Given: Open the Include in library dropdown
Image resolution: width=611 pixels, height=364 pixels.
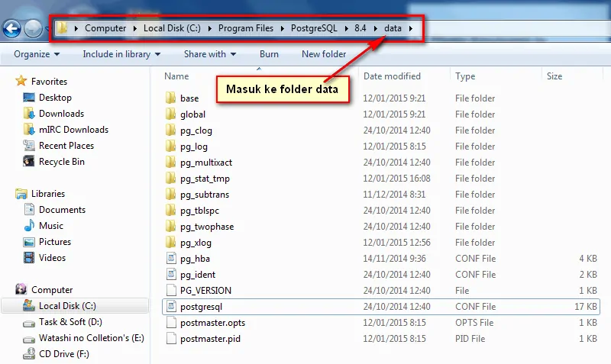Looking at the screenshot, I should pos(121,54).
